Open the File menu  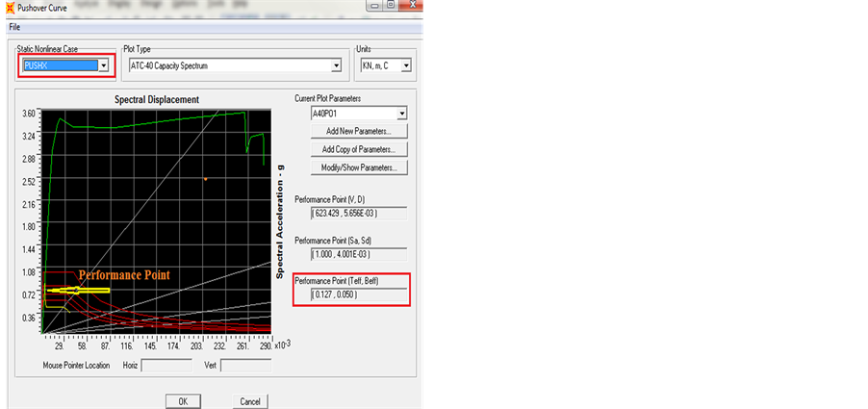point(14,27)
